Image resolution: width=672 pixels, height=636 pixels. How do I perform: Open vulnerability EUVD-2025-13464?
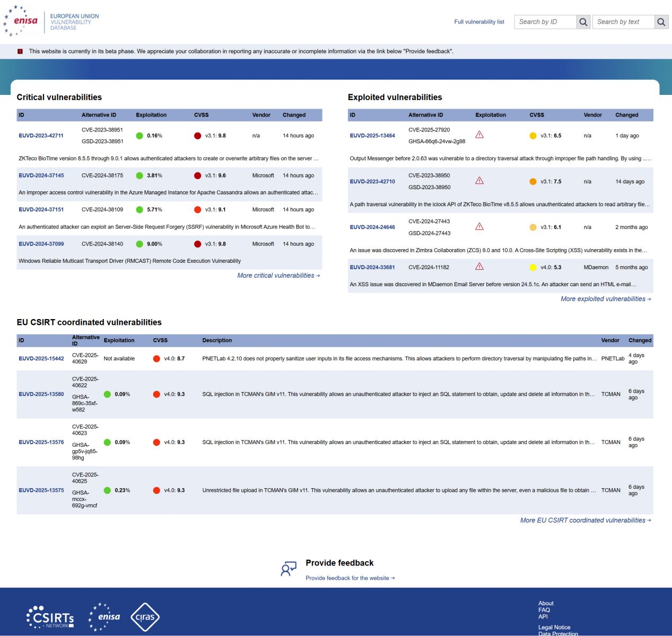click(372, 136)
